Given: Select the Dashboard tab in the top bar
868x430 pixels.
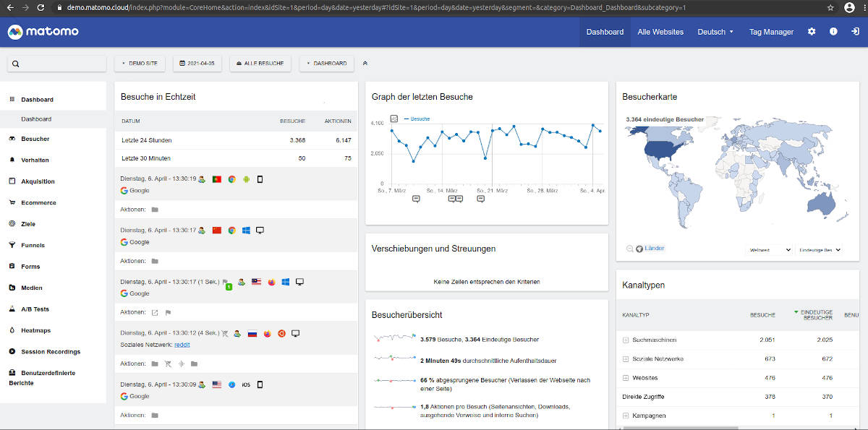Looking at the screenshot, I should coord(605,32).
